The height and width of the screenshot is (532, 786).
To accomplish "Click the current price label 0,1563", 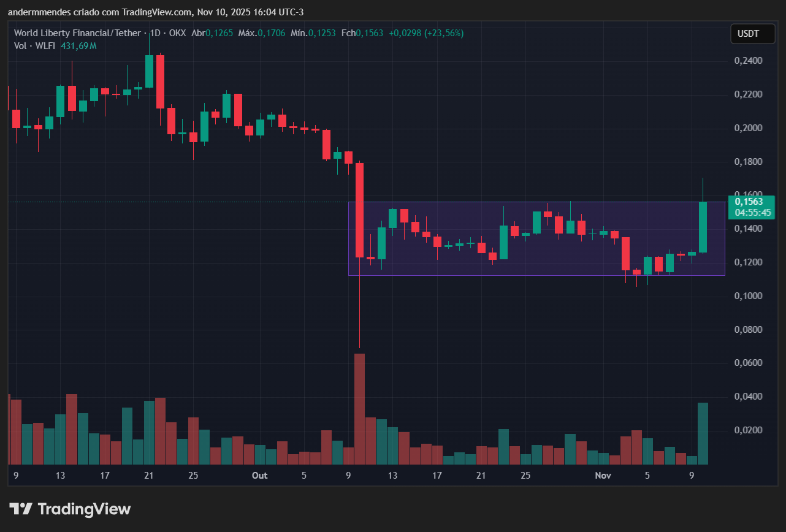I will click(752, 202).
